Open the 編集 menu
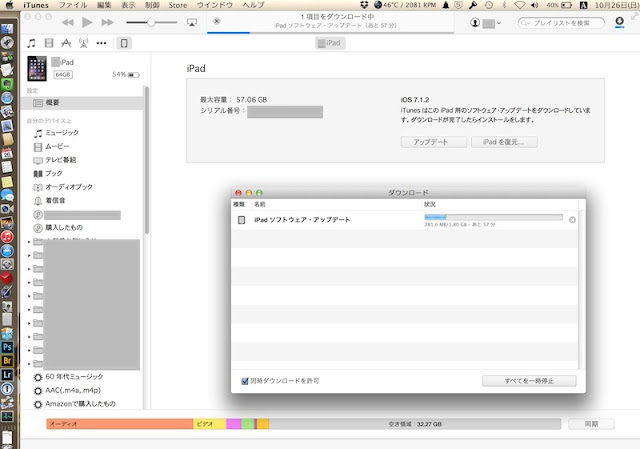This screenshot has width=640, height=449. [x=104, y=5]
